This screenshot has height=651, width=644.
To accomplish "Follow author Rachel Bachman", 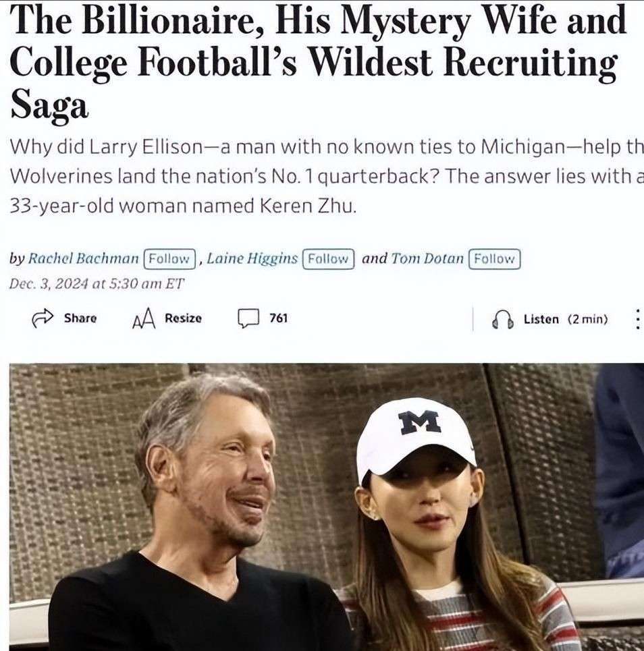I will (x=169, y=259).
